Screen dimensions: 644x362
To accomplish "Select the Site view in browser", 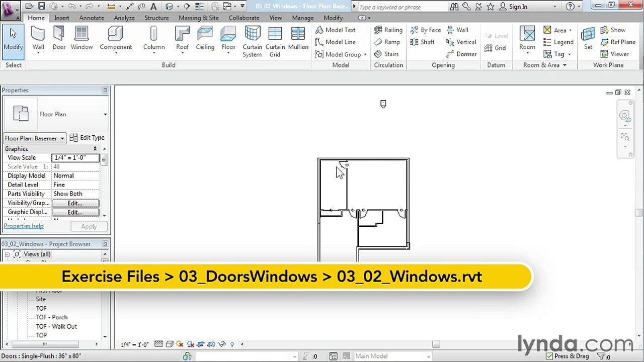I will pos(41,299).
